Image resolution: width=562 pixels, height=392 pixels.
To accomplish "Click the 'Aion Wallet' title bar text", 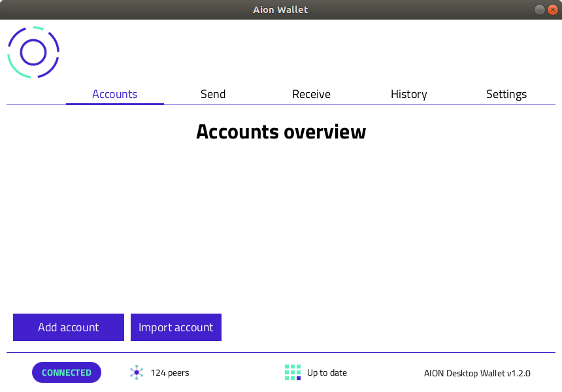I will pyautogui.click(x=280, y=10).
